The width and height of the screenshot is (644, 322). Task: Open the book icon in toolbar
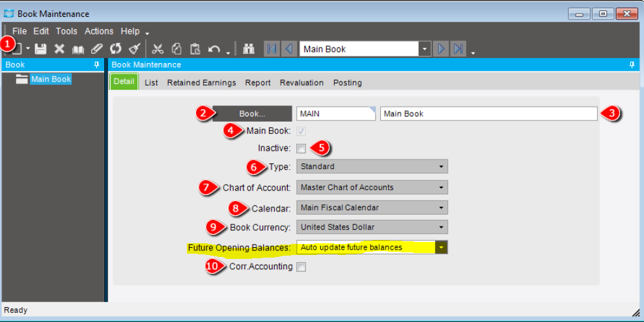pos(78,49)
